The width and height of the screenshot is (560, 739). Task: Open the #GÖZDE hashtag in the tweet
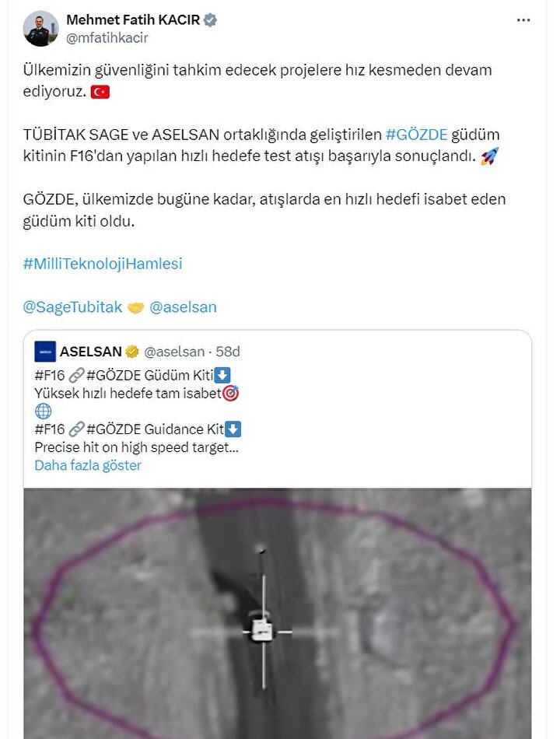point(416,135)
